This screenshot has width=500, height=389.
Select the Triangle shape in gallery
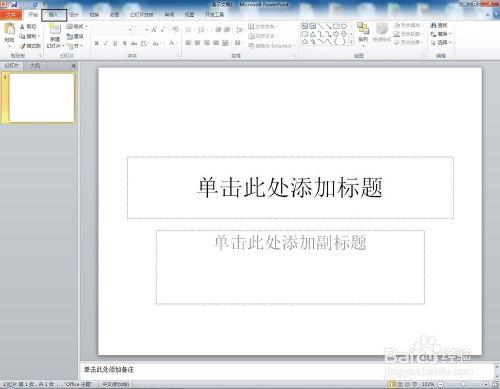tap(313, 34)
